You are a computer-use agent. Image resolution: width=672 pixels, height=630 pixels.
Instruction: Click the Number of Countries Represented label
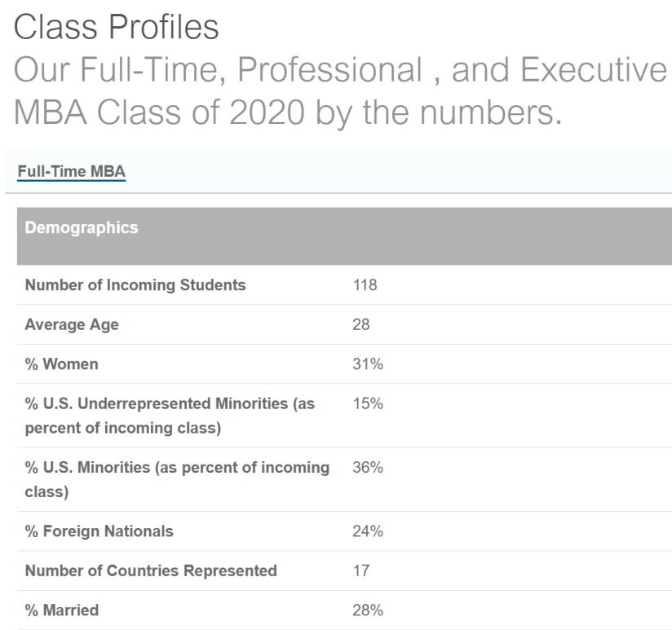[151, 571]
